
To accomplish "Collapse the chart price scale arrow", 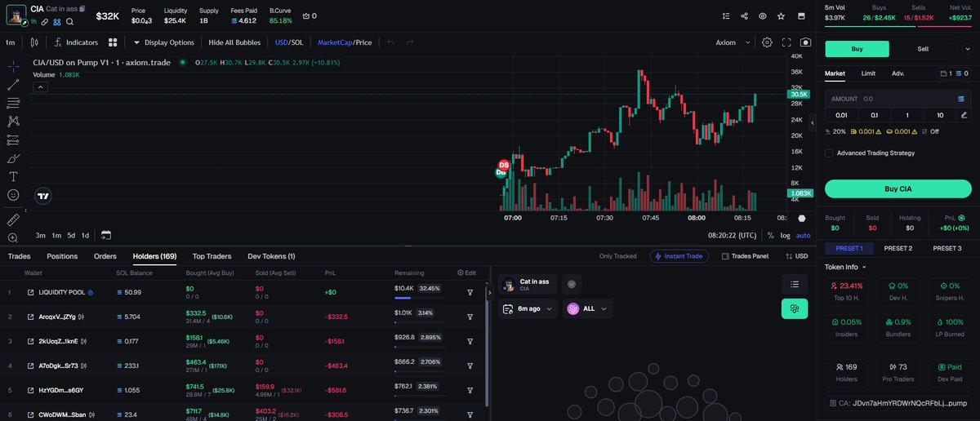I will pyautogui.click(x=811, y=123).
